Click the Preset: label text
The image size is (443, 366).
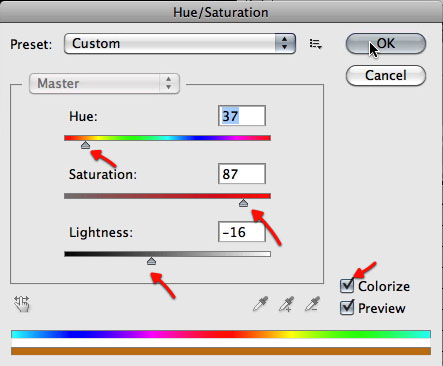pyautogui.click(x=31, y=44)
